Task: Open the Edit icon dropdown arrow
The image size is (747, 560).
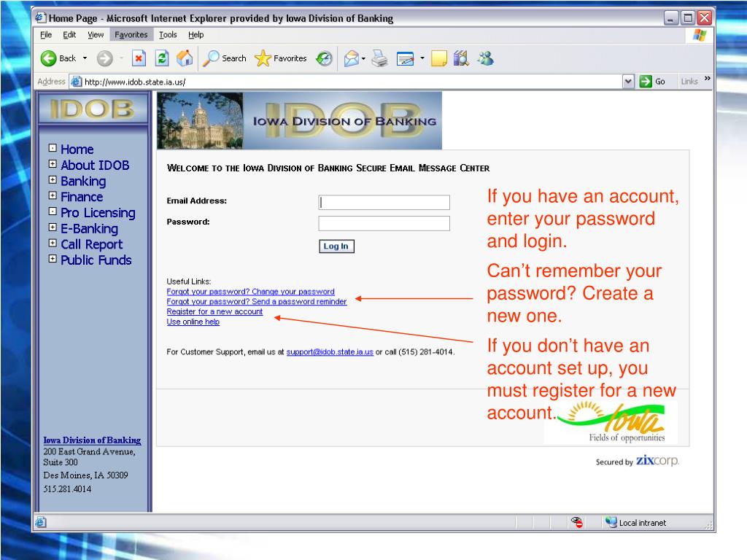Action: click(x=422, y=58)
